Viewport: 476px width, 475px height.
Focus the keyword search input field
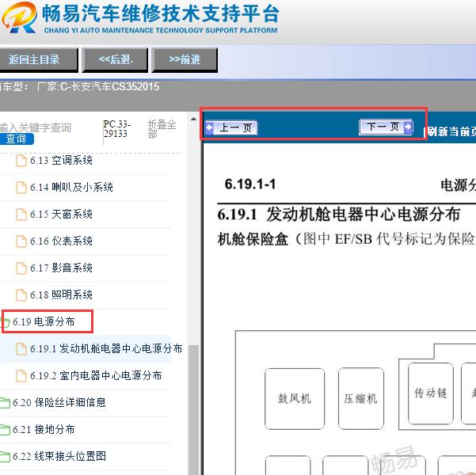[x=36, y=127]
